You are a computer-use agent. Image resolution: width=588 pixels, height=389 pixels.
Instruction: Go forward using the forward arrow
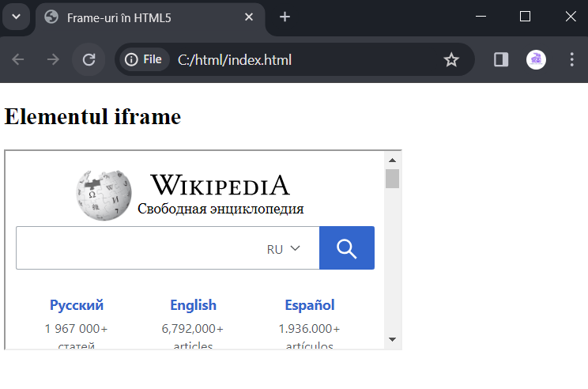pos(53,59)
